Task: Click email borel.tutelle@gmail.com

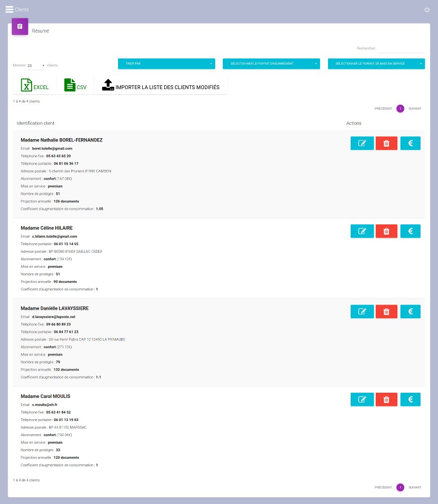Action: click(x=52, y=149)
